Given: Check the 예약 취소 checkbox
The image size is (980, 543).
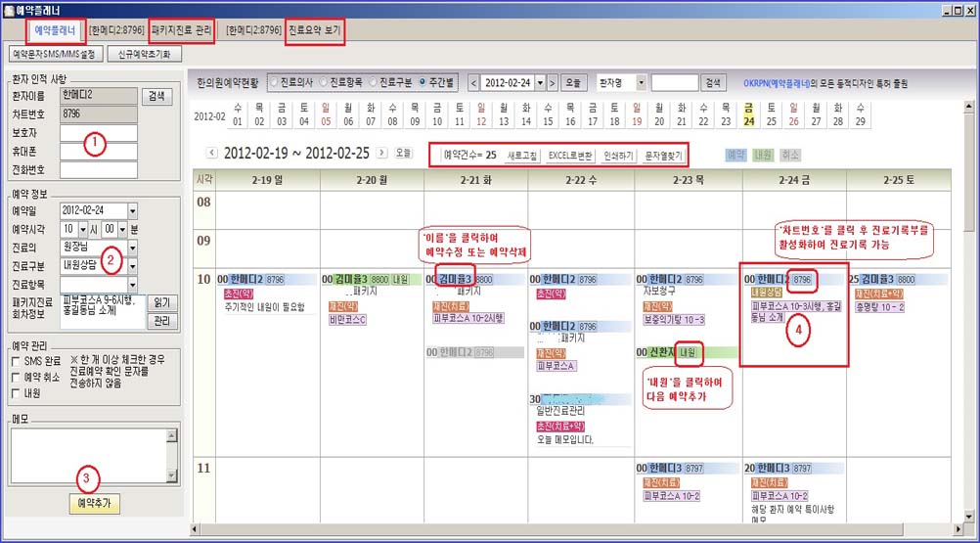Looking at the screenshot, I should click(16, 378).
